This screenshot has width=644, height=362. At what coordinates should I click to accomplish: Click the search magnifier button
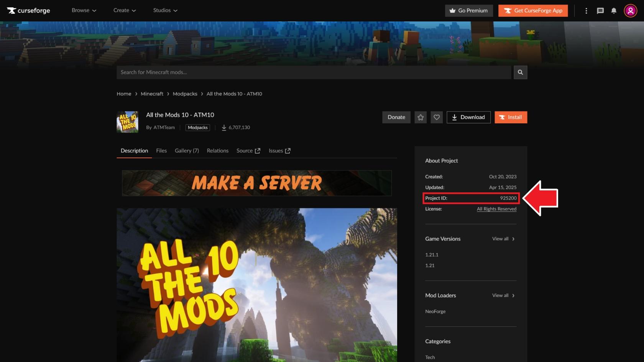[520, 72]
